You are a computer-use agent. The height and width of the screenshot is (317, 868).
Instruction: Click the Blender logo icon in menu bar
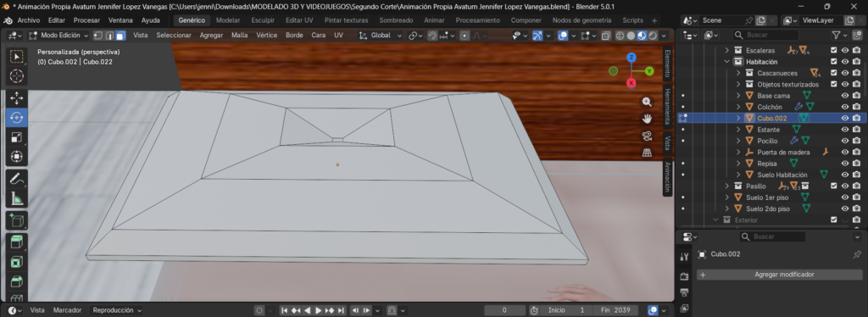(8, 20)
